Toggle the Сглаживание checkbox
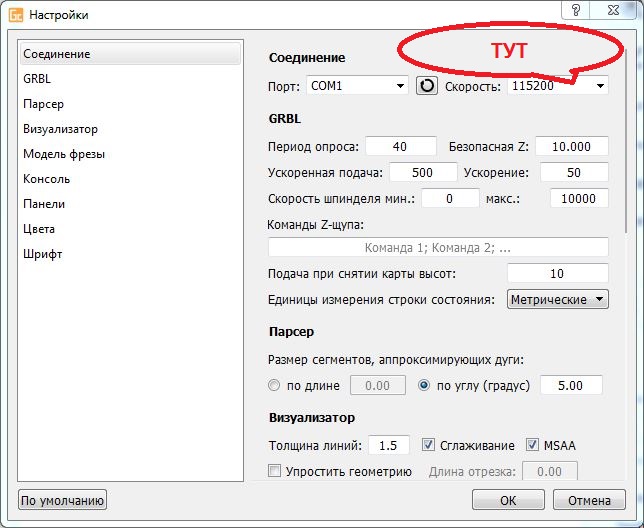Screen dimensions: 644x528 (x=428, y=445)
